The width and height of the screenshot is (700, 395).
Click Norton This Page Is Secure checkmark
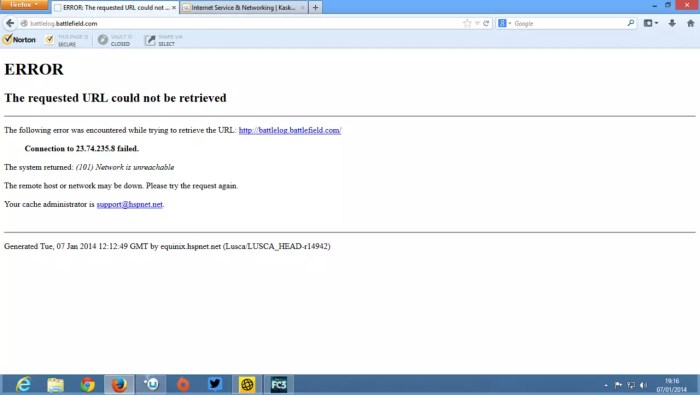click(x=49, y=40)
